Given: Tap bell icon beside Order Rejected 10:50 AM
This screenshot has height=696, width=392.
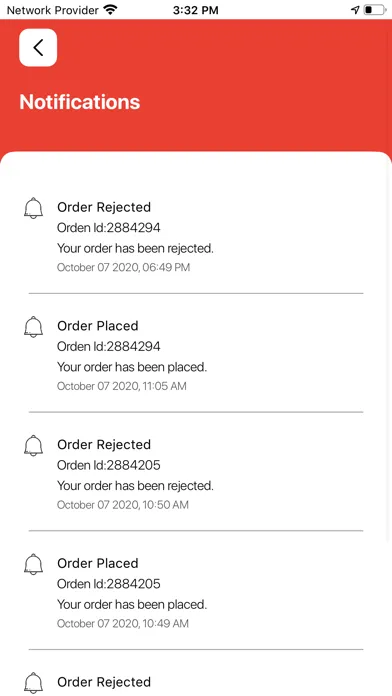Looking at the screenshot, I should point(33,446).
